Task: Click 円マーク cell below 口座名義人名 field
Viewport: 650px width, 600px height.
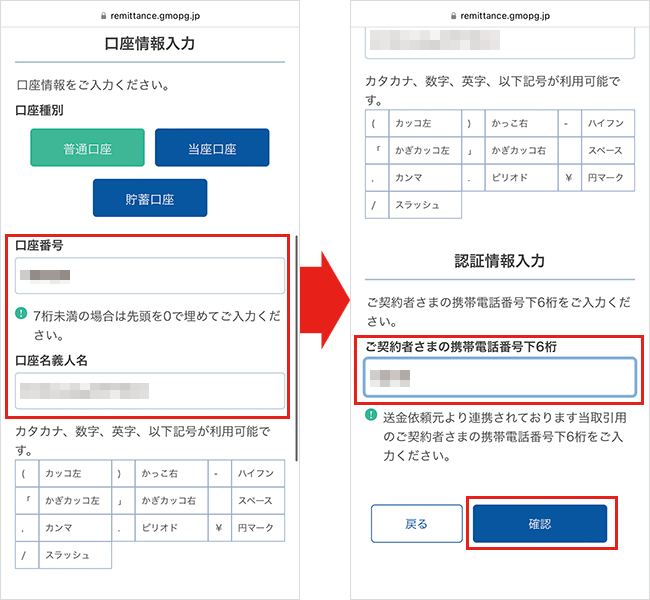Action: [x=258, y=527]
